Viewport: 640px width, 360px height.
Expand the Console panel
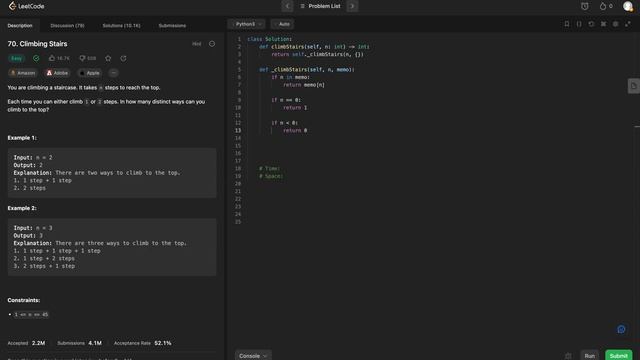tap(253, 356)
